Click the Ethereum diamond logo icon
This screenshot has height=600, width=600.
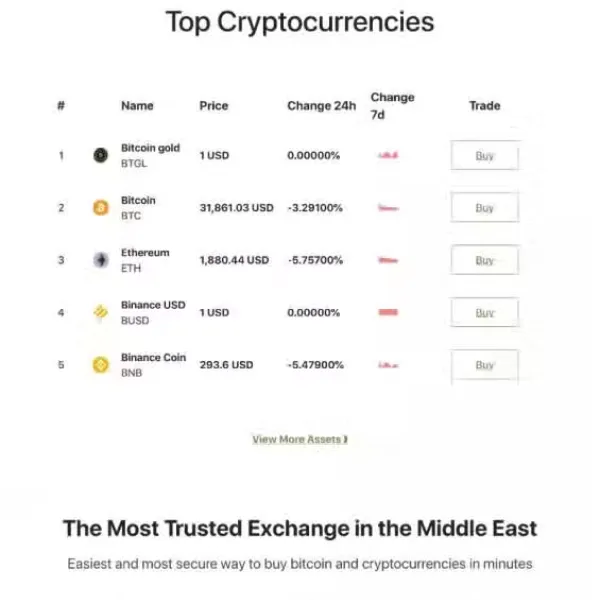pyautogui.click(x=101, y=260)
